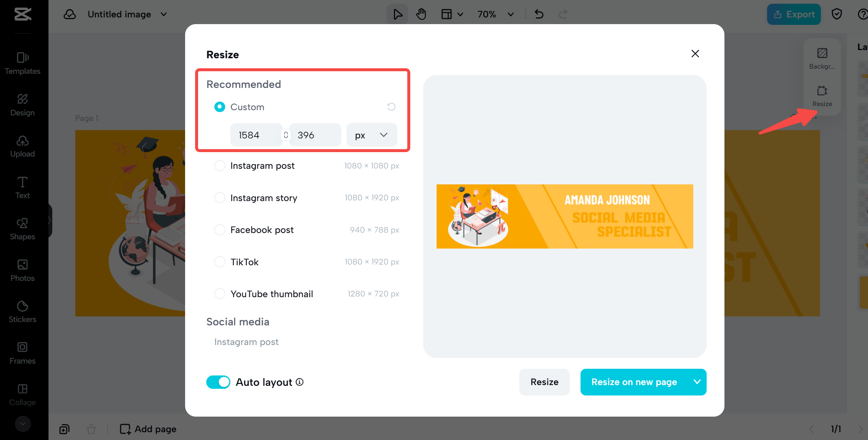
Task: Click the Undo icon in the toolbar
Action: pos(539,14)
